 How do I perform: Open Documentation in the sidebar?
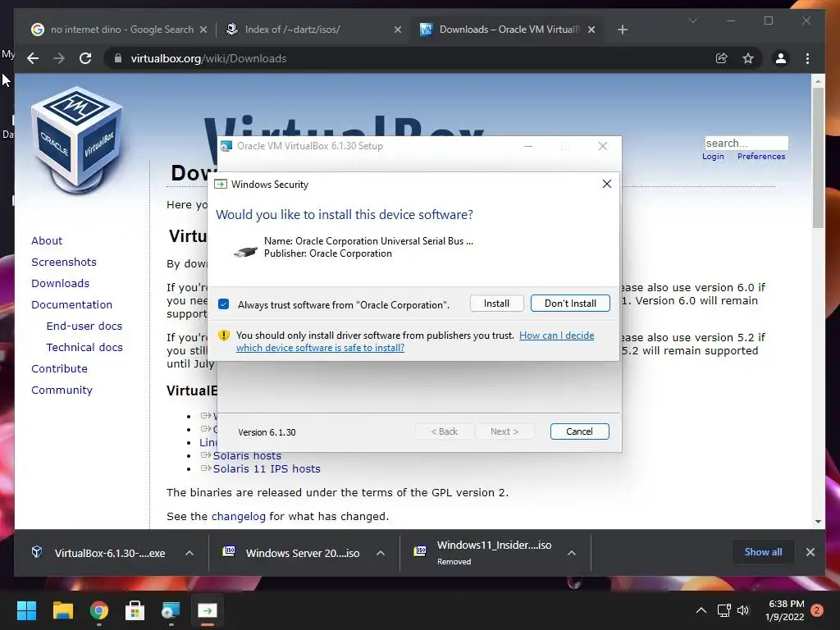(72, 305)
